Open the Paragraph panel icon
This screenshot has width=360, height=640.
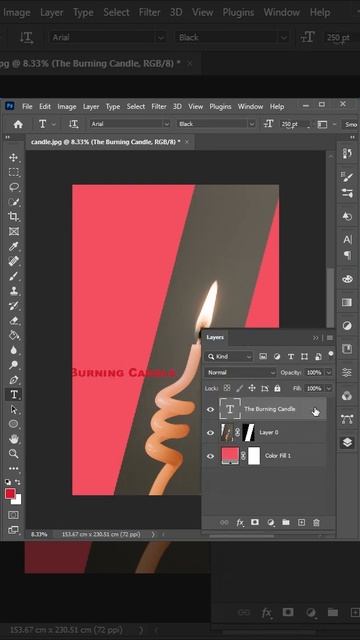(x=347, y=256)
